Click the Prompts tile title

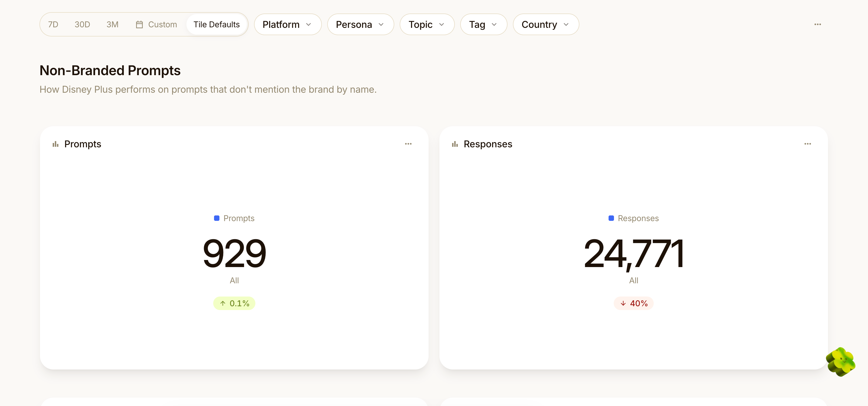coord(82,144)
